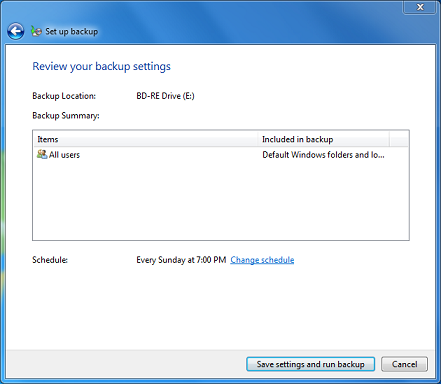
Task: Open the Change schedule link
Action: coord(262,260)
